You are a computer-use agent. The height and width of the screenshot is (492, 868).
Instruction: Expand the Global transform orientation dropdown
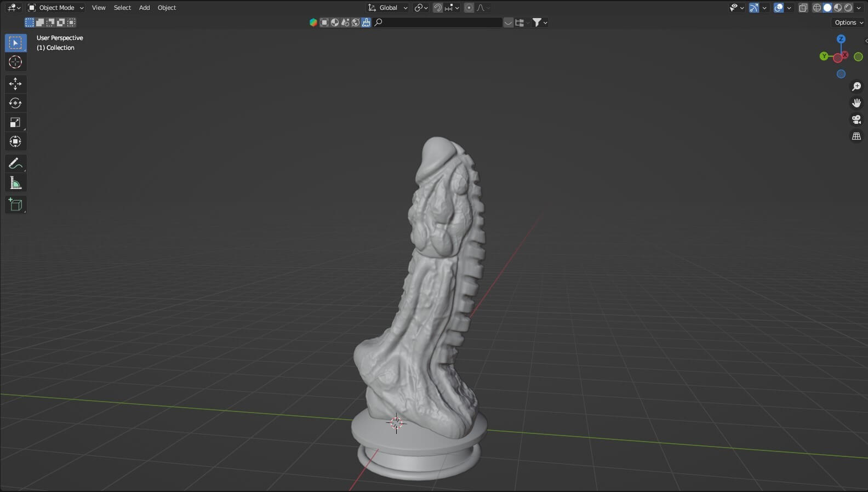388,8
